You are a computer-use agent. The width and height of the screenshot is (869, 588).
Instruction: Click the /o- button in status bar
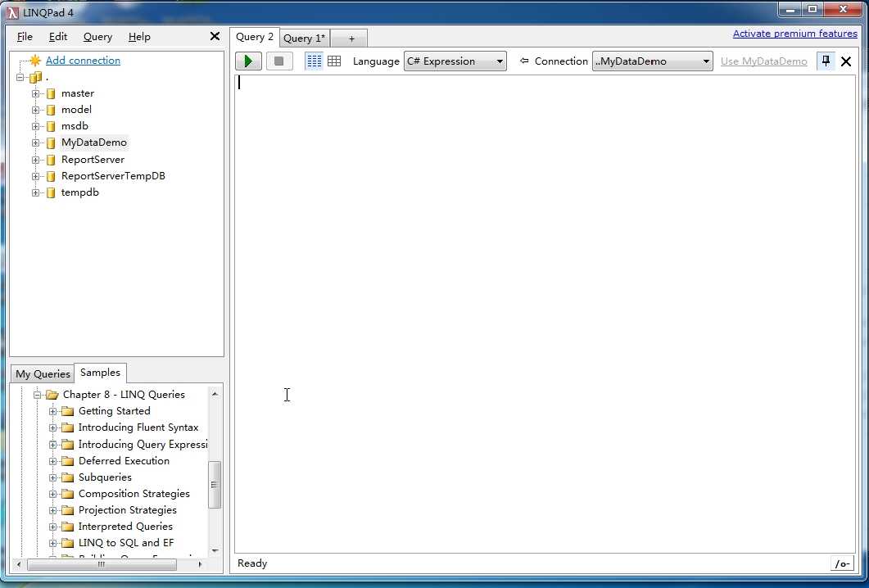[843, 563]
